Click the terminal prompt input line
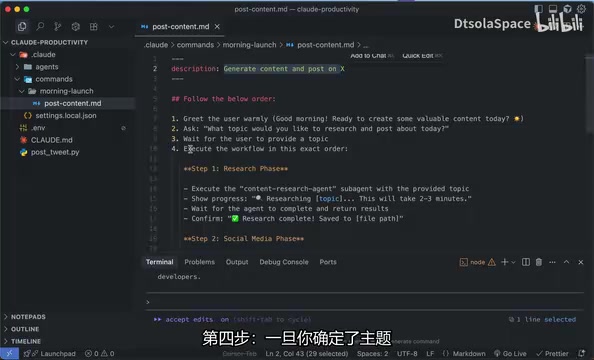This screenshot has height=360, width=594. (x=364, y=302)
